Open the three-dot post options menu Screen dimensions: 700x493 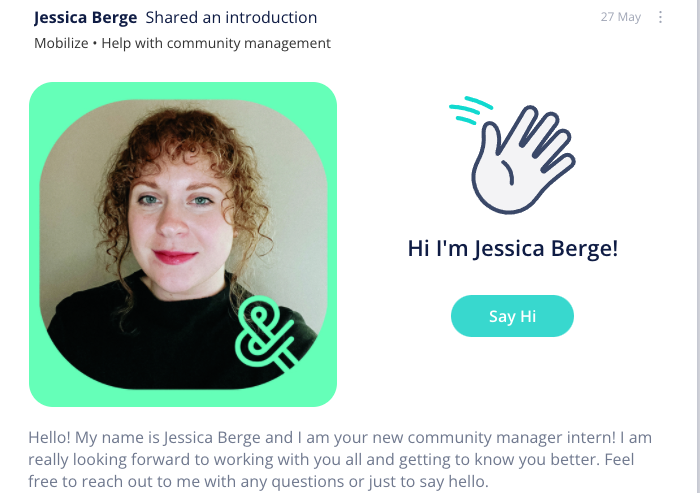tap(660, 17)
